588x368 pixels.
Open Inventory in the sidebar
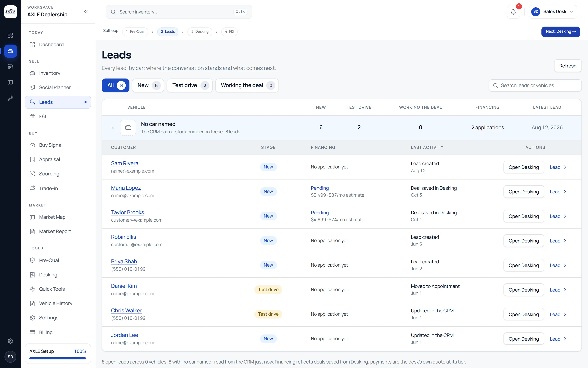pyautogui.click(x=58, y=73)
